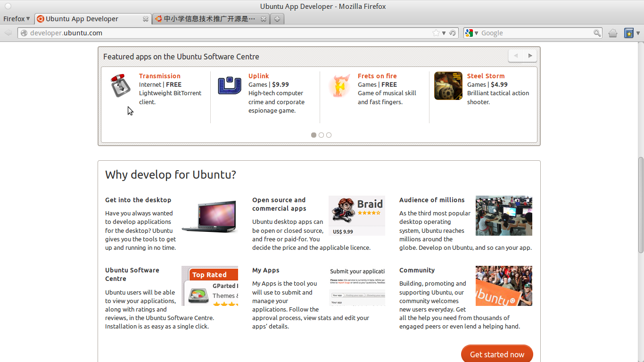Select the second carousel page dot
The image size is (644, 362).
pos(321,135)
